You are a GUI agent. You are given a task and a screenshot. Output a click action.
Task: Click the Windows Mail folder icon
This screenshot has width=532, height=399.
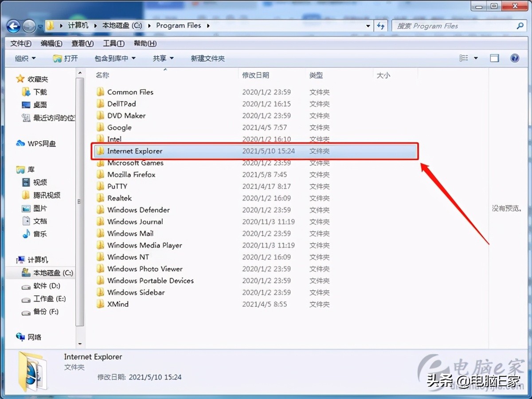(x=100, y=233)
